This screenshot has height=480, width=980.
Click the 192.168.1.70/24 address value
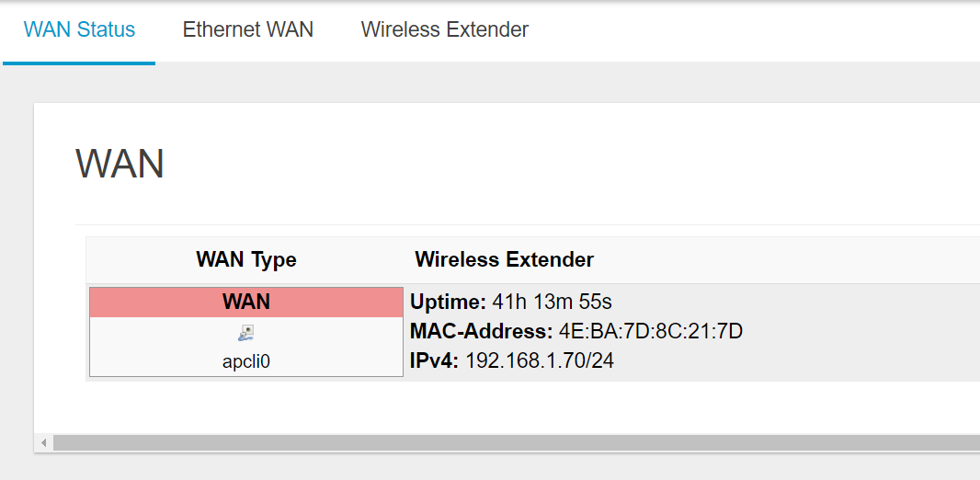(x=540, y=360)
